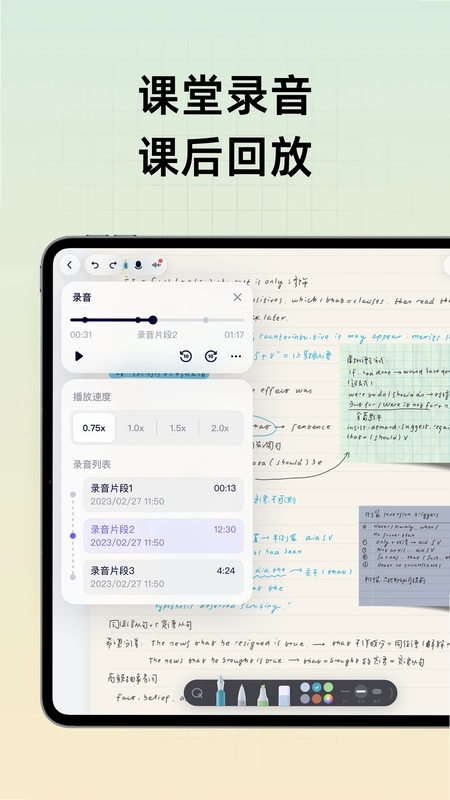Click the large playhead knob on the progress bar
This screenshot has height=800, width=450.
pyautogui.click(x=153, y=320)
